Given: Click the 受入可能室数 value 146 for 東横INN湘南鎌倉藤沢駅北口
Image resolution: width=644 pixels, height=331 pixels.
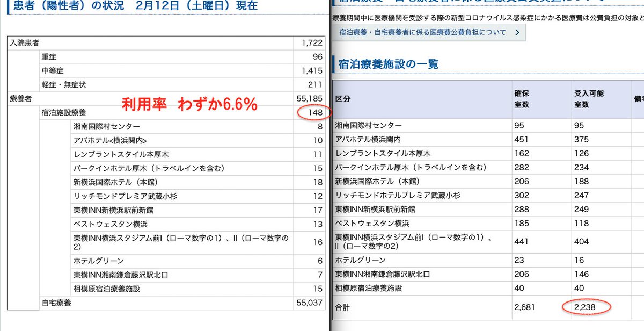Looking at the screenshot, I should 581,275.
